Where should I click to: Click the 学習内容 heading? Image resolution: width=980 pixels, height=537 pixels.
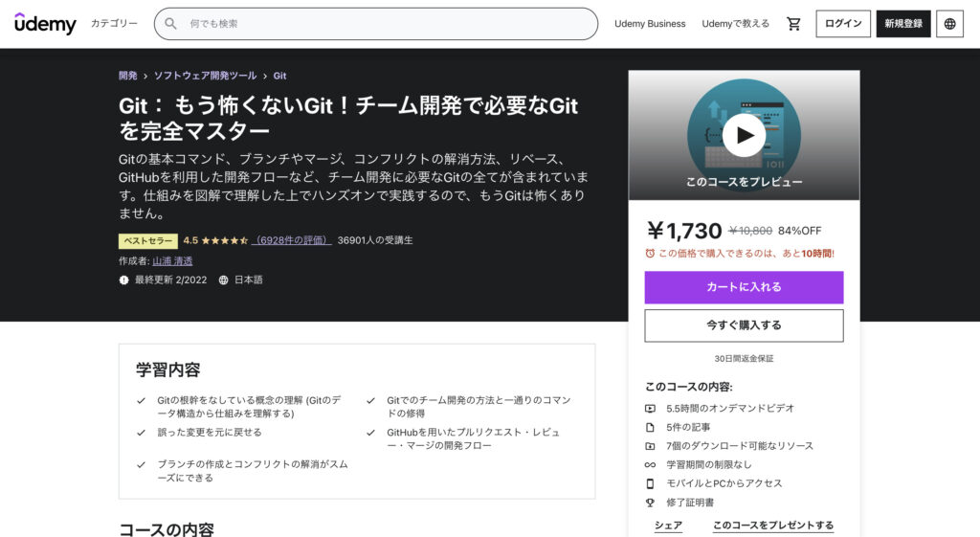click(168, 370)
